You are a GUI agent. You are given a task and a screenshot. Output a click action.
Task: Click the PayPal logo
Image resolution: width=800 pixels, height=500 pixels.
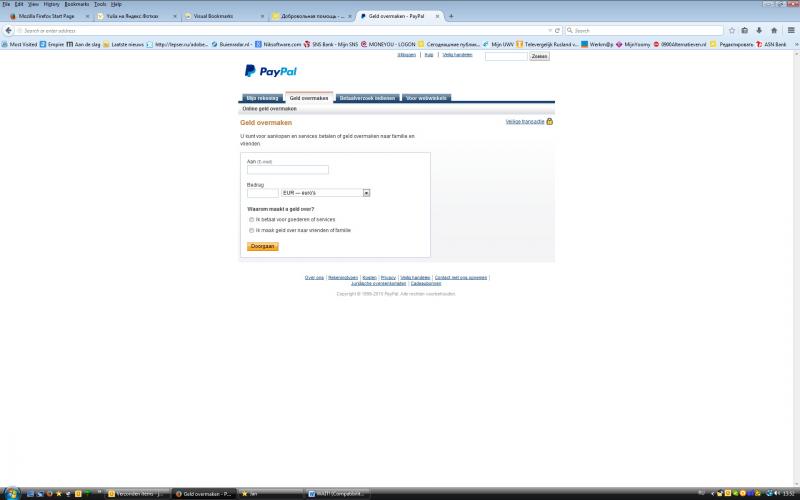(270, 71)
